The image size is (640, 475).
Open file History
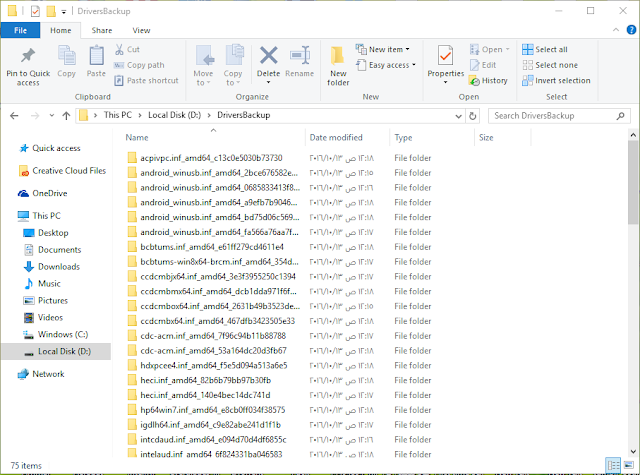click(489, 80)
